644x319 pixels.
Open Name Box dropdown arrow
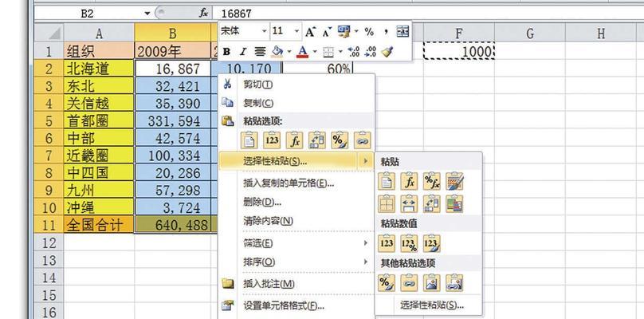coord(147,14)
